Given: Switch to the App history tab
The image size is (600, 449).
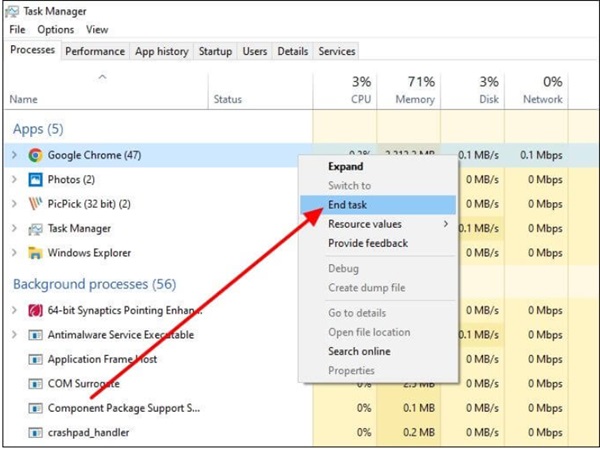Looking at the screenshot, I should click(x=162, y=51).
